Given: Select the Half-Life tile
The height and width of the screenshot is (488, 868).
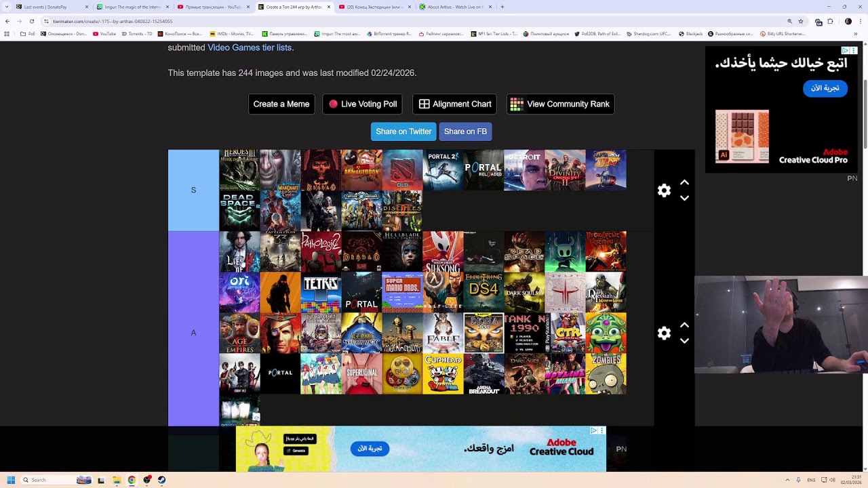Looking at the screenshot, I should (443, 292).
